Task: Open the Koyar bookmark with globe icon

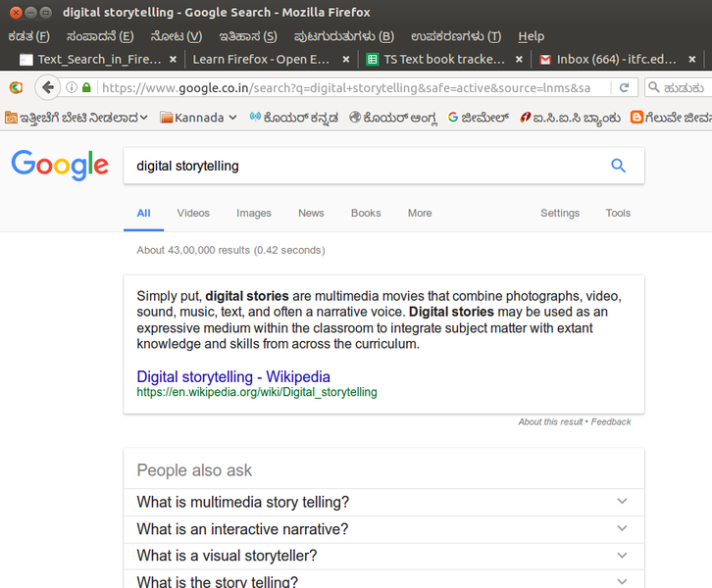Action: click(393, 118)
